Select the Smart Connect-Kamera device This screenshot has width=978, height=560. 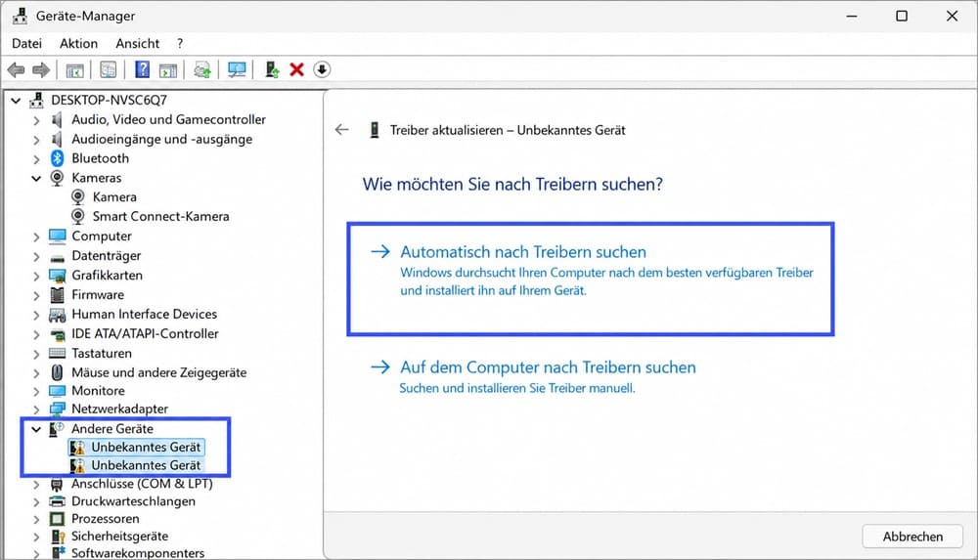[161, 216]
